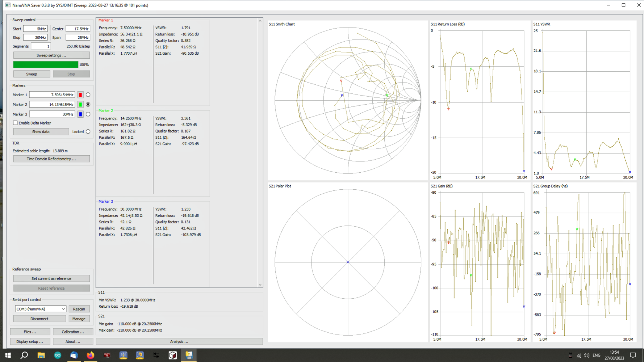Click the remote control tray icon
This screenshot has width=644, height=362.
(x=570, y=355)
